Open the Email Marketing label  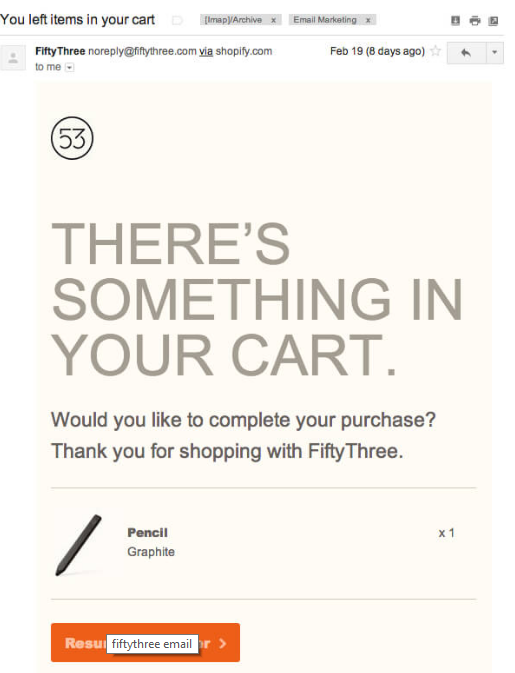pos(325,20)
